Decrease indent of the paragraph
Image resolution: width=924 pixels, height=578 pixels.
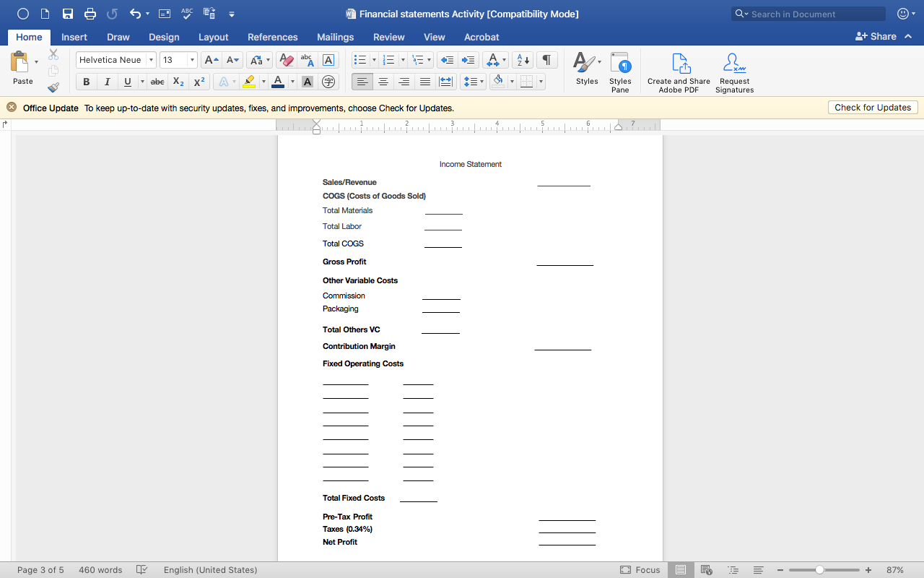click(447, 60)
